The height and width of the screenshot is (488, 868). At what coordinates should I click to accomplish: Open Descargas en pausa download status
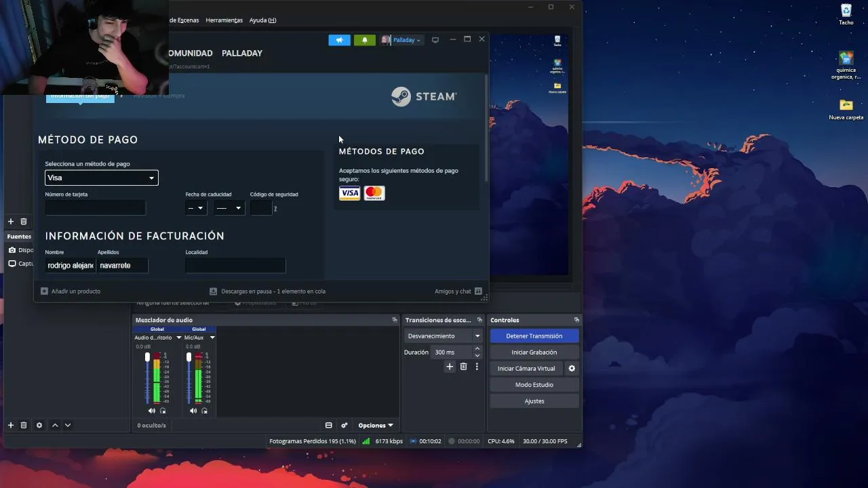(x=267, y=291)
